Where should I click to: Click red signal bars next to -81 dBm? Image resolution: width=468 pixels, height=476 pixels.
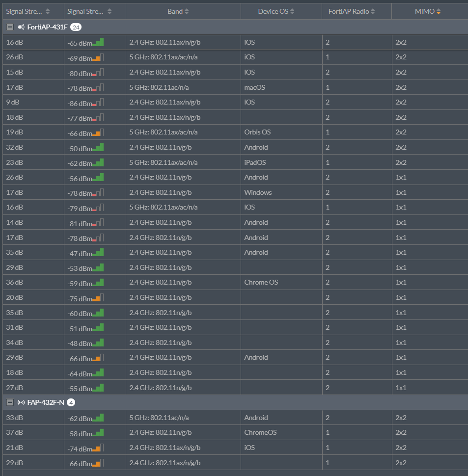(98, 222)
